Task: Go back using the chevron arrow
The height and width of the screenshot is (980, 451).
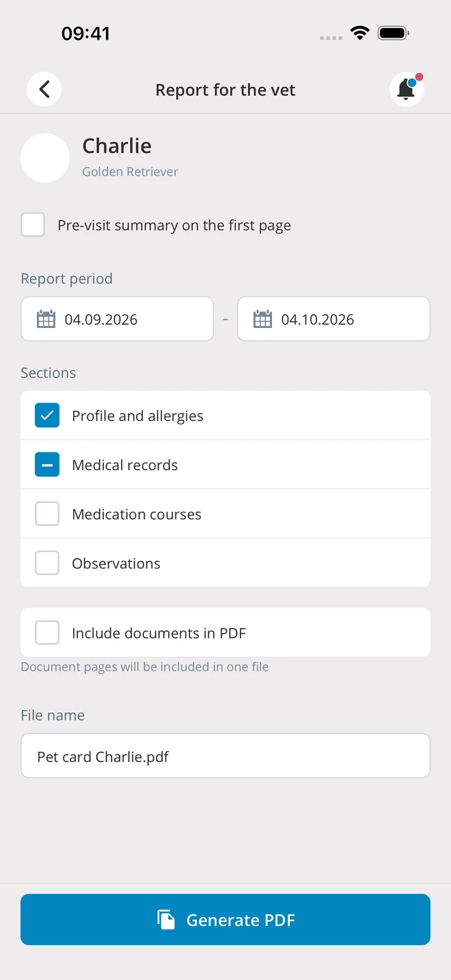Action: click(x=44, y=90)
